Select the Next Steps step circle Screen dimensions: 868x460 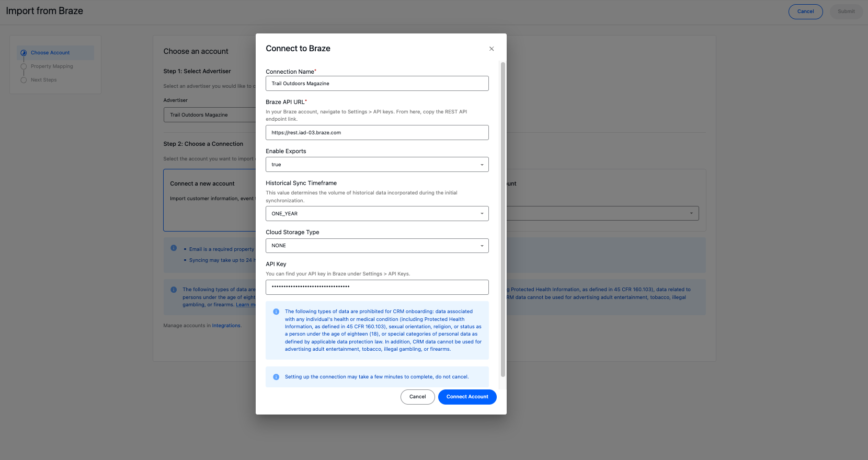(x=24, y=80)
